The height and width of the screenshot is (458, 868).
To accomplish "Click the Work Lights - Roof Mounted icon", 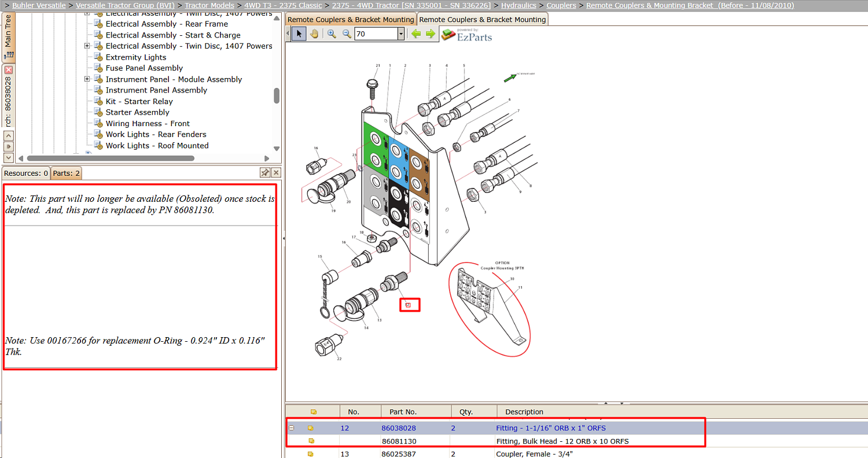I will [98, 145].
